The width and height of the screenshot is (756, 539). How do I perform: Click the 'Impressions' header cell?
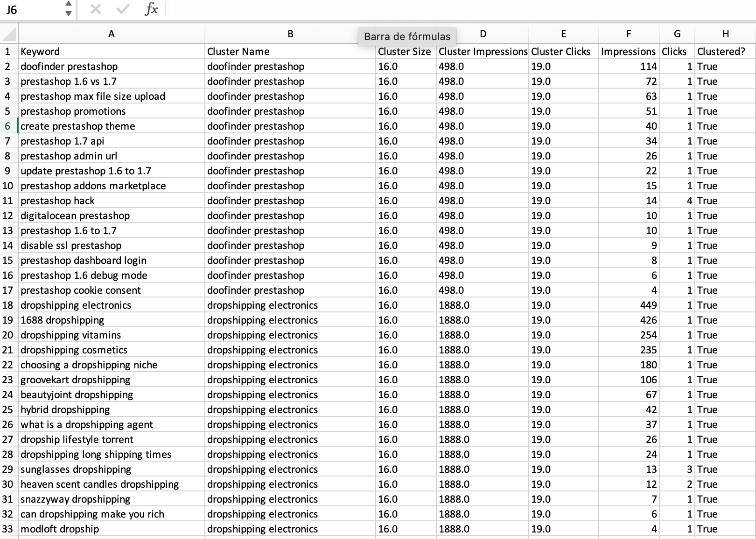629,51
